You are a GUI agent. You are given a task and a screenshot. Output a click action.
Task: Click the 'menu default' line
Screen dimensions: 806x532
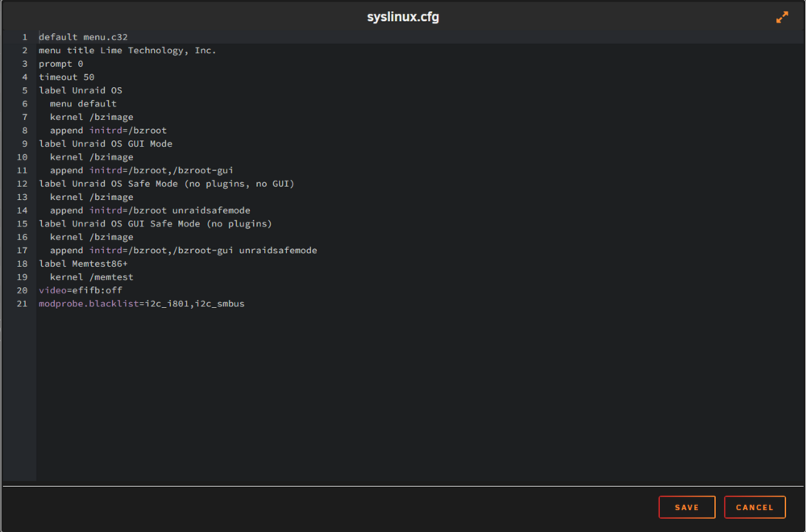pos(83,104)
